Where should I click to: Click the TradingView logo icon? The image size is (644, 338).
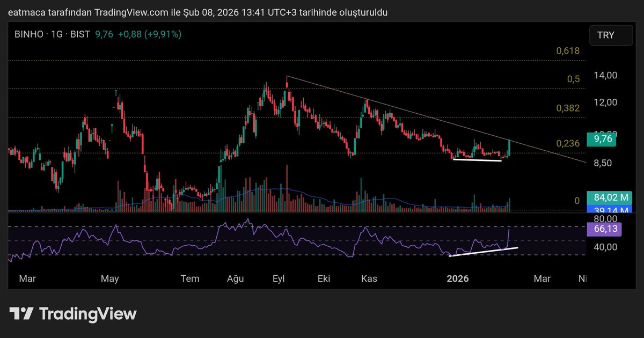coord(21,314)
